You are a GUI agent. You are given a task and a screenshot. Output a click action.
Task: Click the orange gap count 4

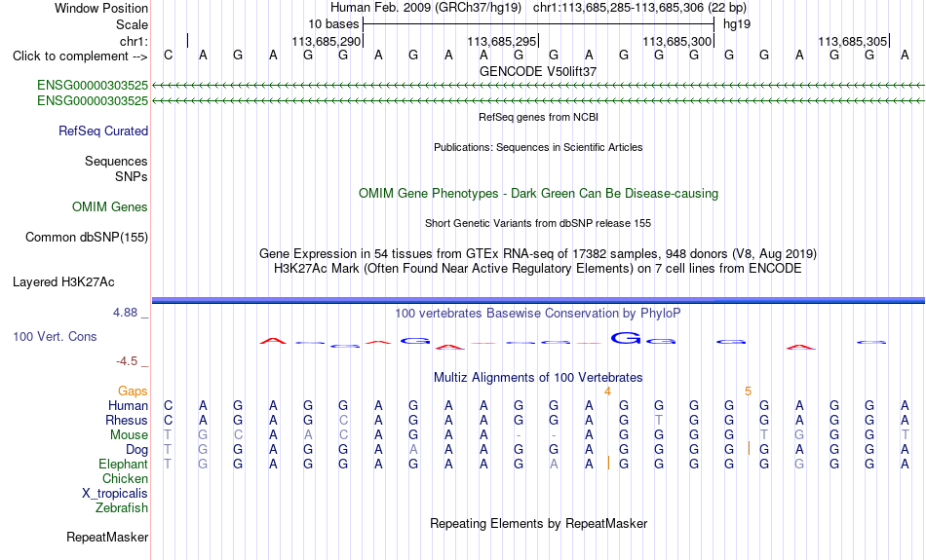607,392
